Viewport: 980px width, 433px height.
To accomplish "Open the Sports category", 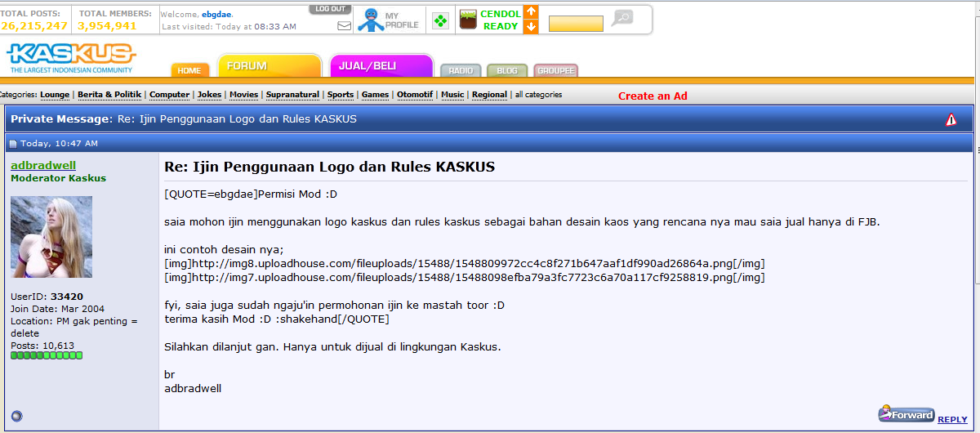I will coord(341,95).
